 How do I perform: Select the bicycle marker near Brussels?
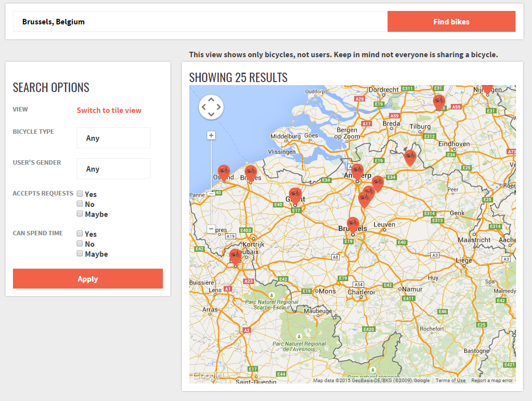354,223
